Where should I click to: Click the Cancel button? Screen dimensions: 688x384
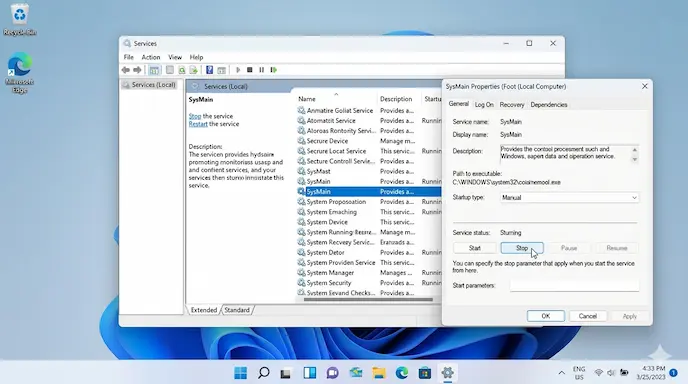tap(588, 316)
